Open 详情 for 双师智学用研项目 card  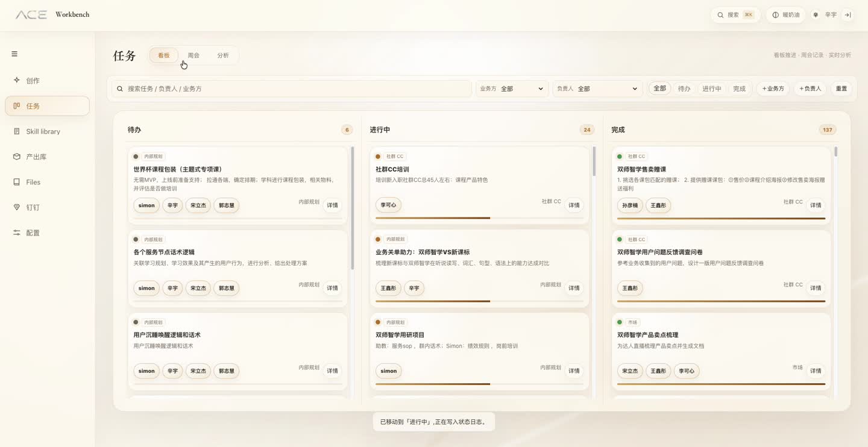574,371
